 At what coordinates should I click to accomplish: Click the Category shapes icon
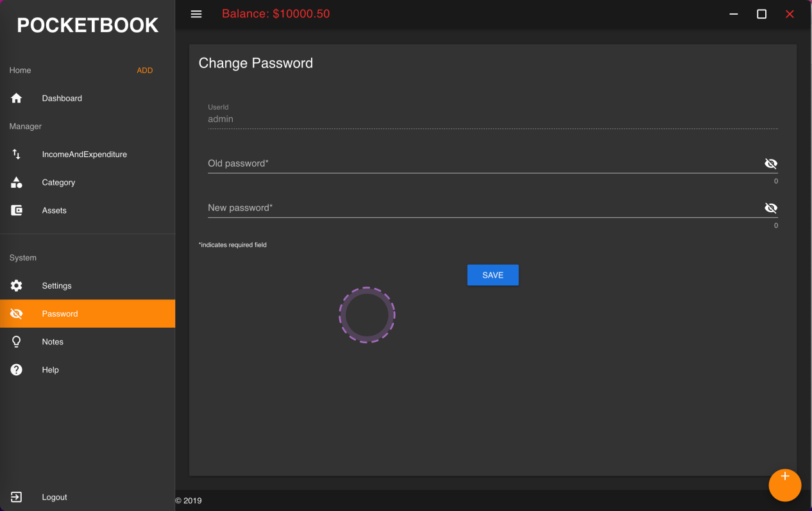(17, 183)
